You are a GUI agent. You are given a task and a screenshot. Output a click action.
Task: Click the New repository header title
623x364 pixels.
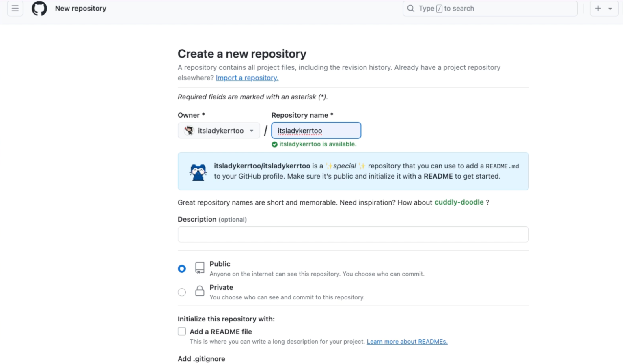(x=80, y=8)
